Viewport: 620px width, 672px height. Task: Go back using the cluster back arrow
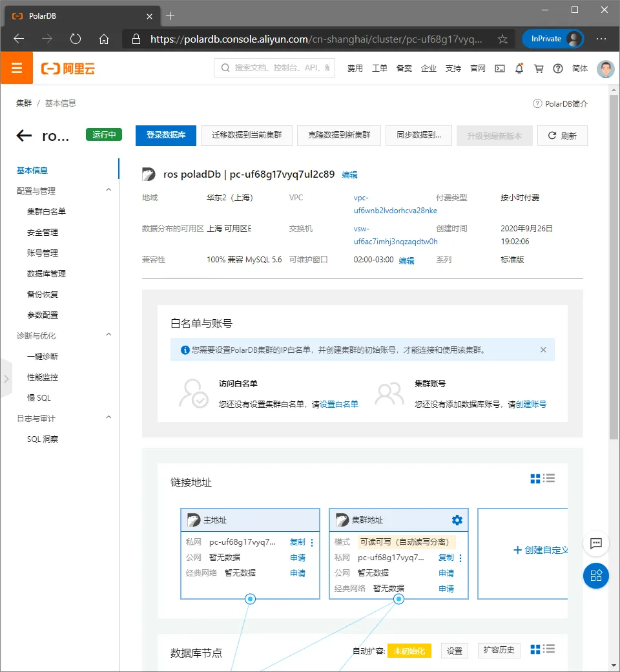pos(24,136)
